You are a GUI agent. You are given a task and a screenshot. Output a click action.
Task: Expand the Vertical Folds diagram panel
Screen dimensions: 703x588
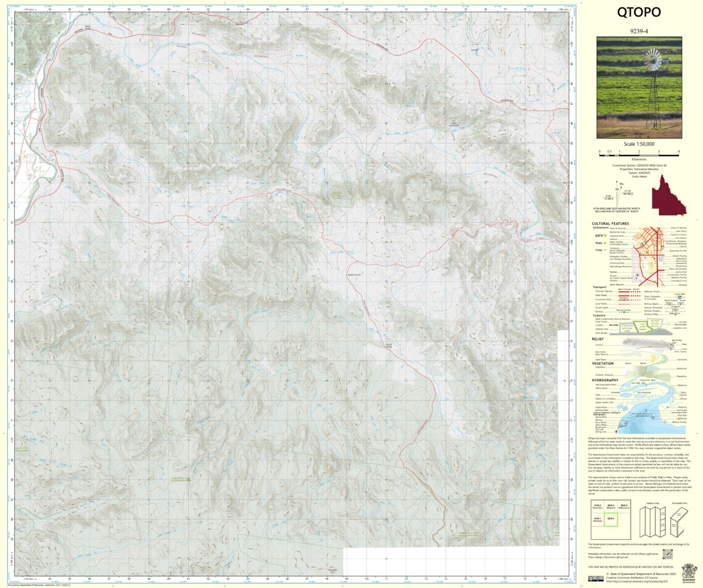tap(652, 520)
